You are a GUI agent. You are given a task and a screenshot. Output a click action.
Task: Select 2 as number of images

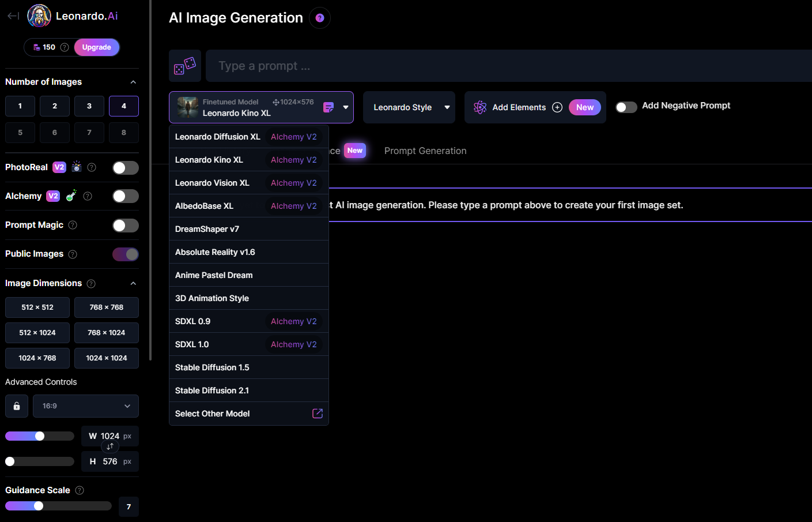[x=55, y=106]
